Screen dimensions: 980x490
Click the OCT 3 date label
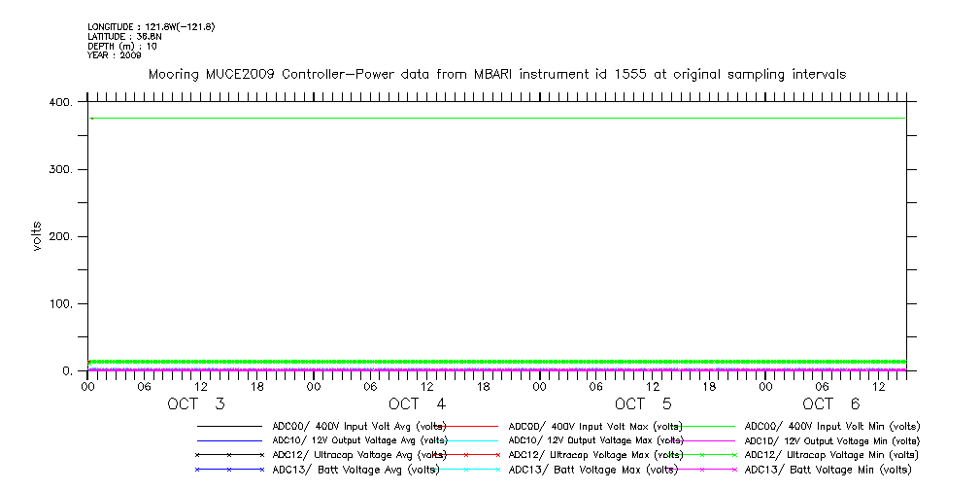point(196,404)
